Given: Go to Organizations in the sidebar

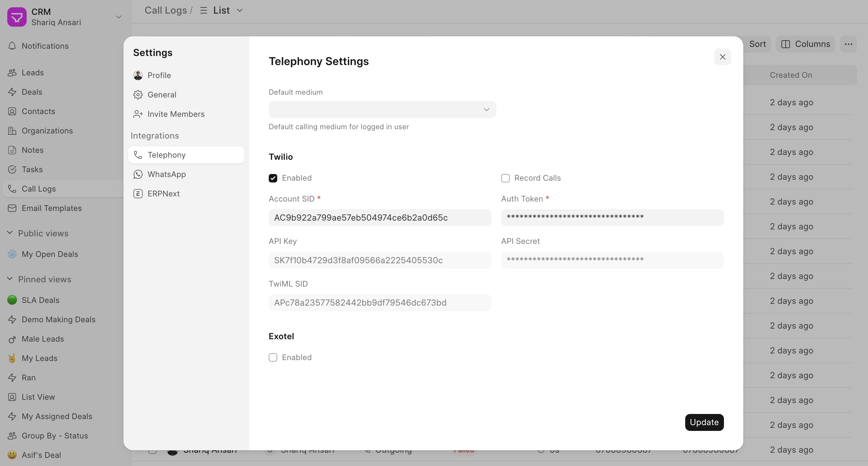Looking at the screenshot, I should pos(47,130).
